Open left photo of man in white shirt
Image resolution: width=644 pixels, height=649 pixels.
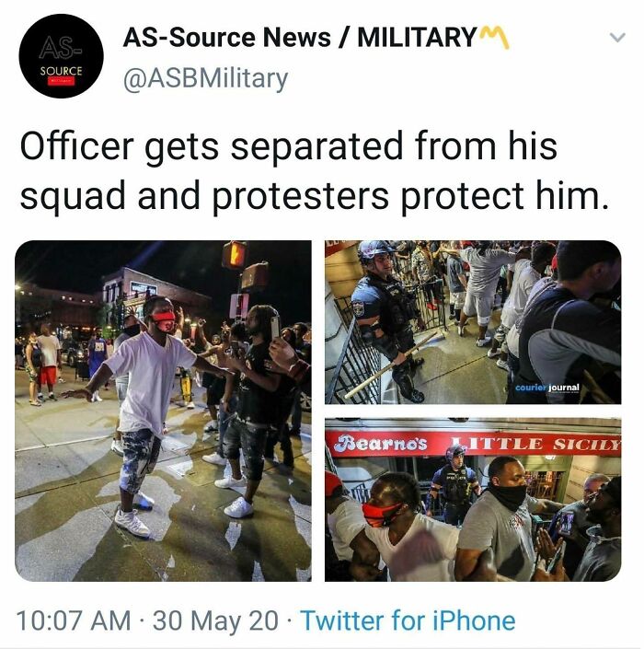click(164, 411)
